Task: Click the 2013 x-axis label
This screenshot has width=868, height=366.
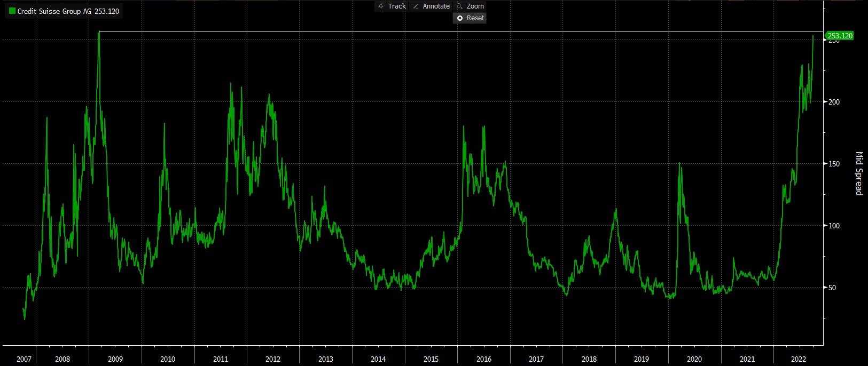Action: 326,359
